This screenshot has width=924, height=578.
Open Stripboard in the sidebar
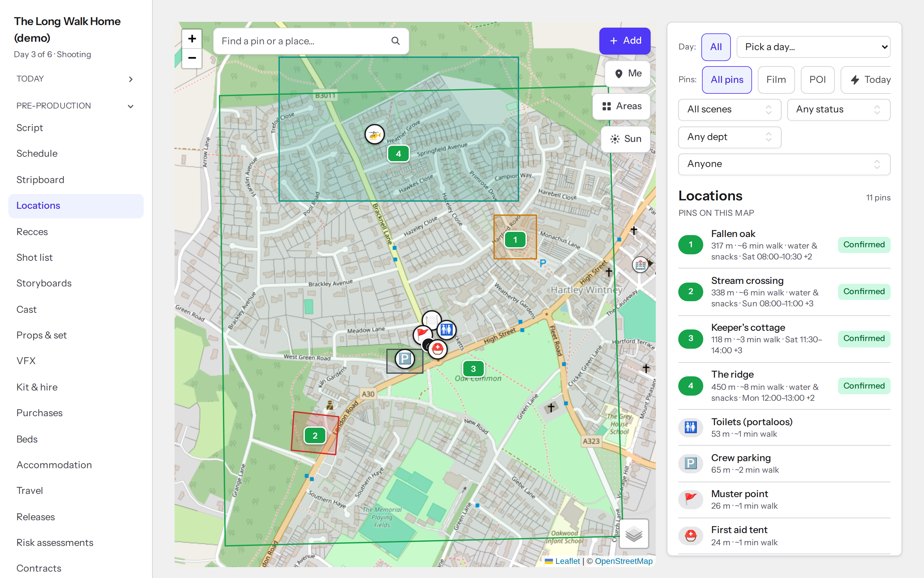coord(76,180)
